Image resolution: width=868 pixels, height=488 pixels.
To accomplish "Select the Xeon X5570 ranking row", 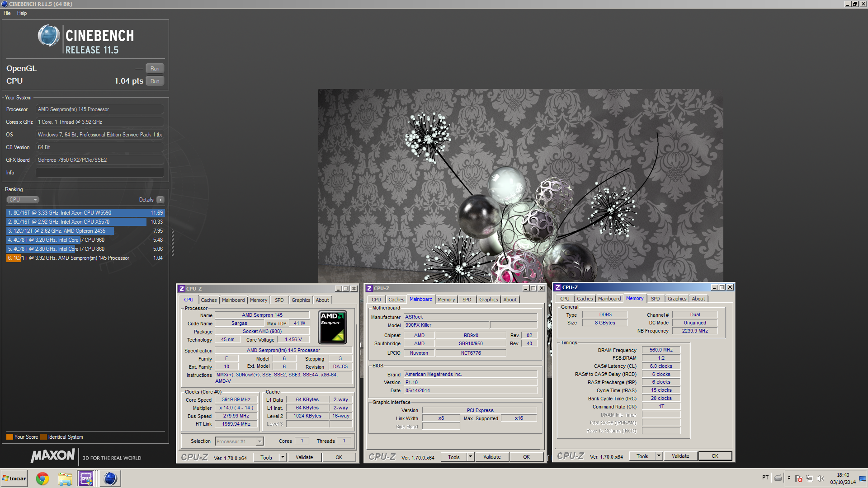I will (85, 222).
